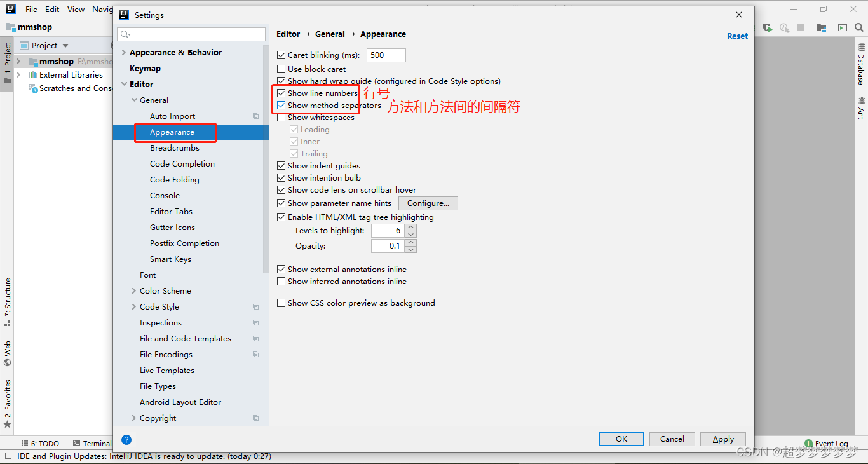Select Code Folding settings page
Image resolution: width=868 pixels, height=464 pixels.
(175, 179)
